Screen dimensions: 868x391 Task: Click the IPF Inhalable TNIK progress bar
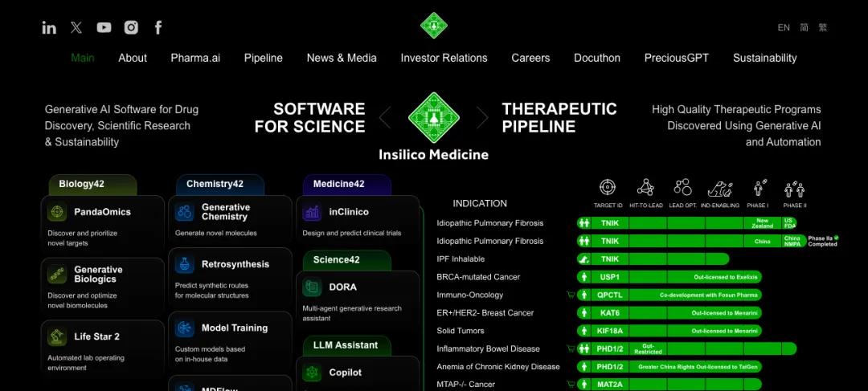pos(653,259)
